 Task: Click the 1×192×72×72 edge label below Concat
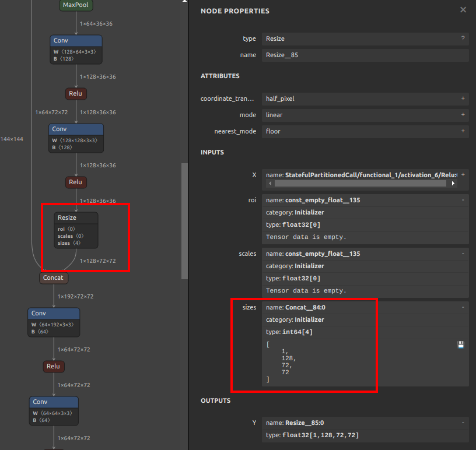coord(76,297)
